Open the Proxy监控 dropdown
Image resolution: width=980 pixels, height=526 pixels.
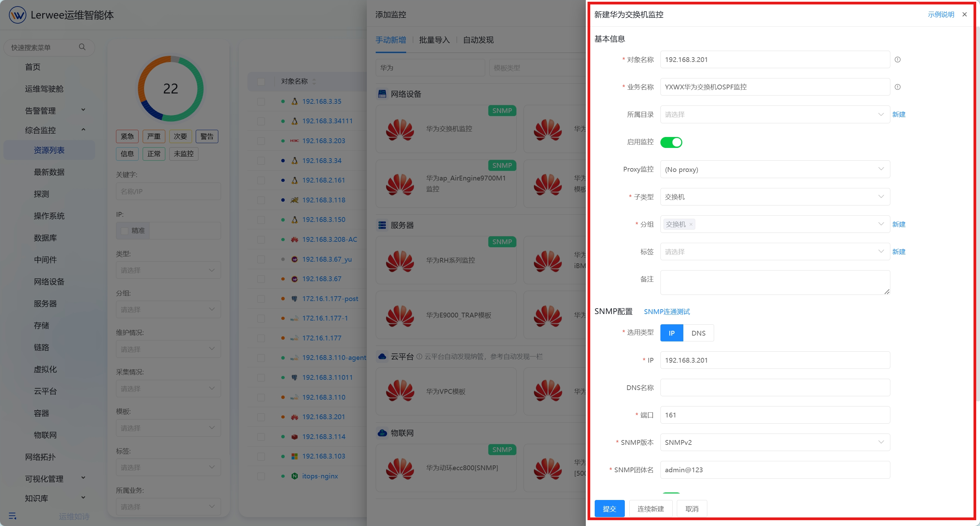(x=775, y=170)
